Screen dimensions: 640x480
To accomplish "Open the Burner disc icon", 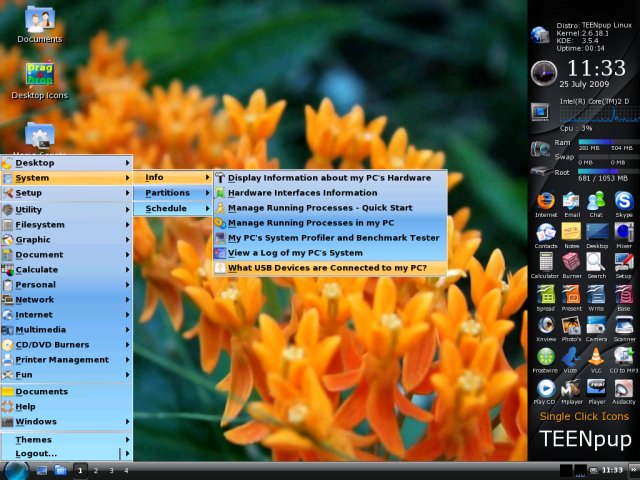I will pyautogui.click(x=571, y=263).
